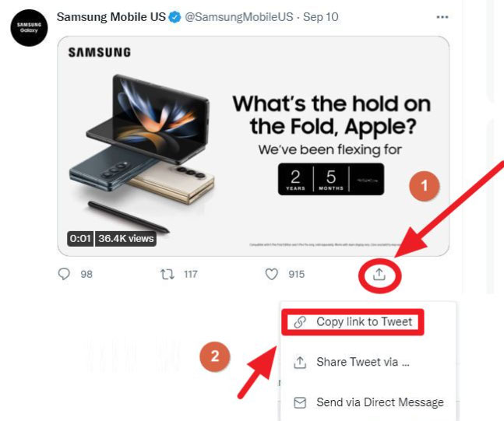
Task: Click the upload arrow icon beside Share Tweet
Action: [x=300, y=363]
